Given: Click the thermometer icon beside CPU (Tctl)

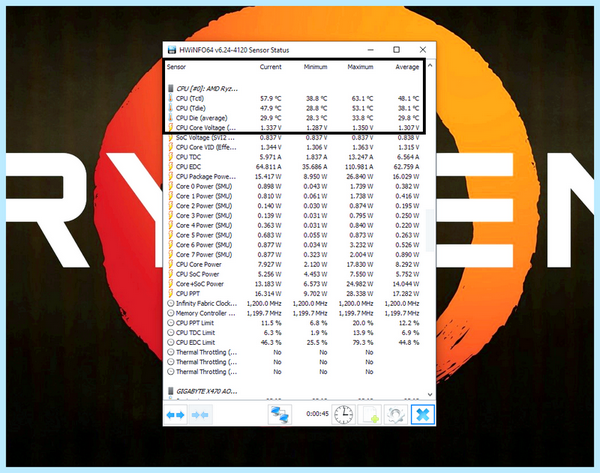Looking at the screenshot, I should pyautogui.click(x=171, y=98).
